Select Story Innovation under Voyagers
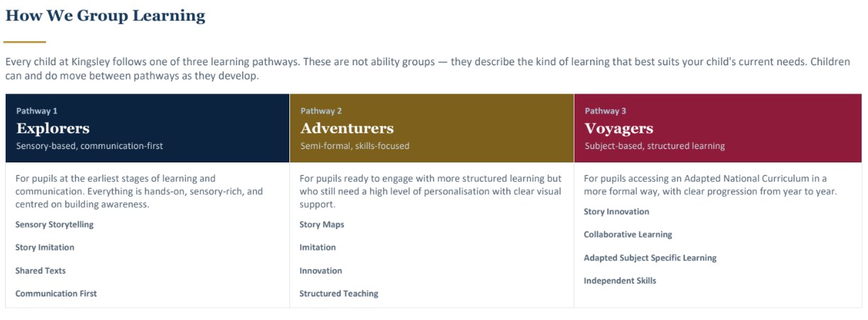 616,211
